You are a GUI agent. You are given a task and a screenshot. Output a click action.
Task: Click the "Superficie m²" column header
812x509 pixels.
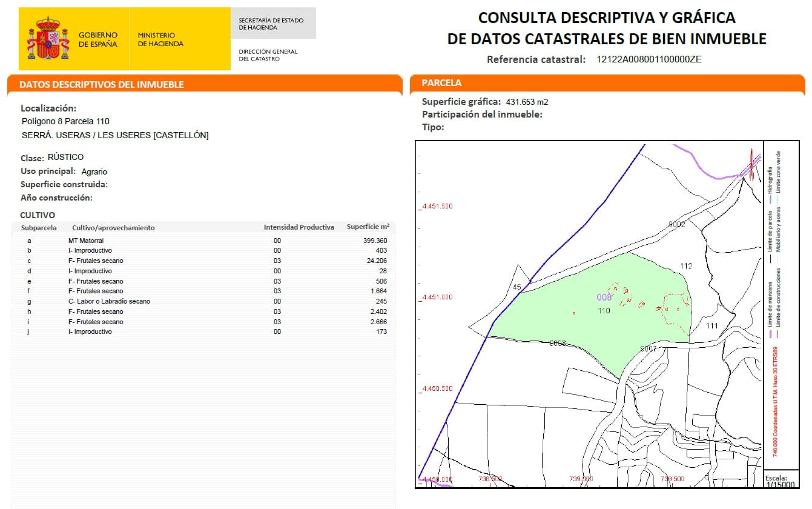click(x=368, y=227)
